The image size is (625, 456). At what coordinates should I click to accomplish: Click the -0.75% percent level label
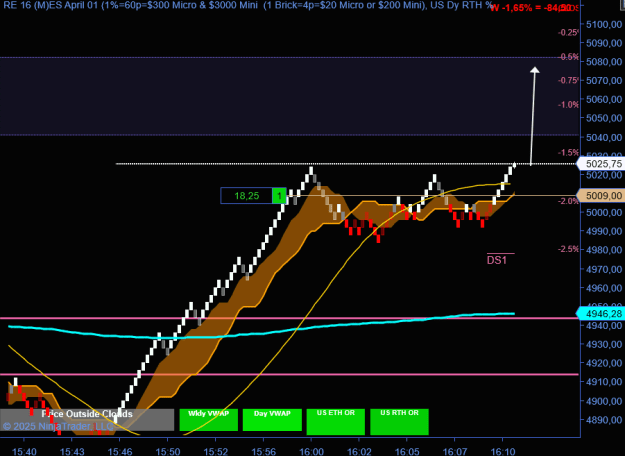(568, 81)
